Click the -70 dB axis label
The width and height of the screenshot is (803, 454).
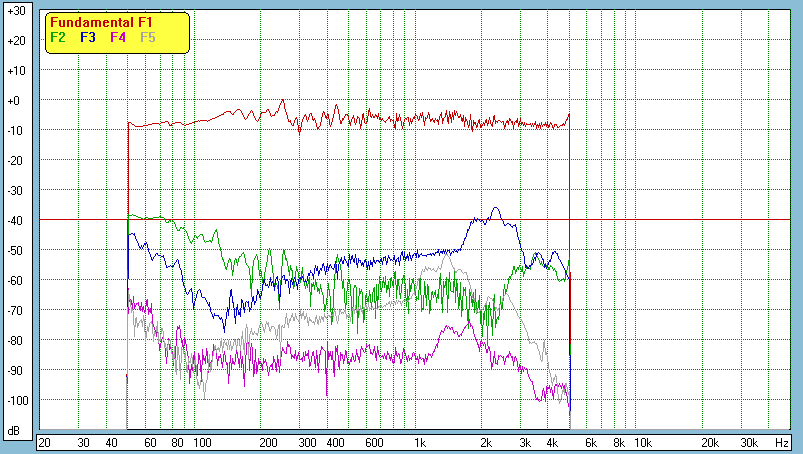coord(15,311)
